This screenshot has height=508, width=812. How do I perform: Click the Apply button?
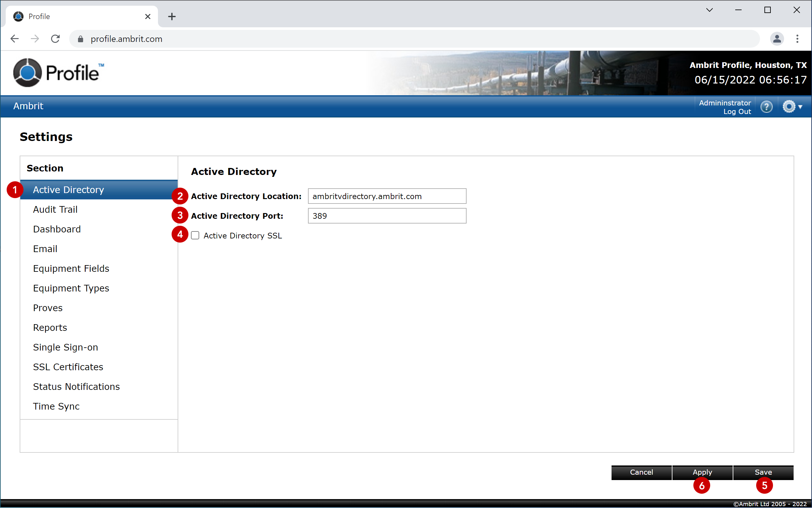tap(702, 472)
